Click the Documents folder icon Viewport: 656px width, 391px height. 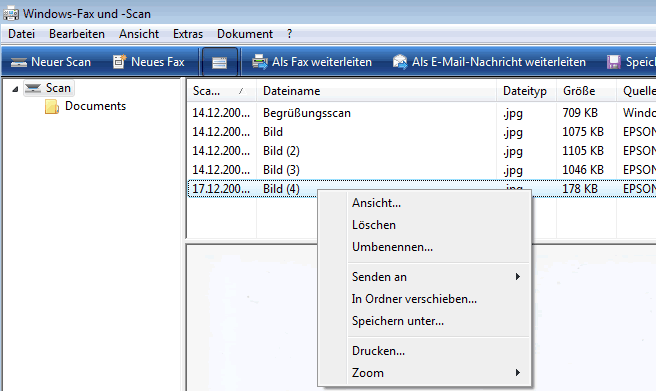click(52, 107)
